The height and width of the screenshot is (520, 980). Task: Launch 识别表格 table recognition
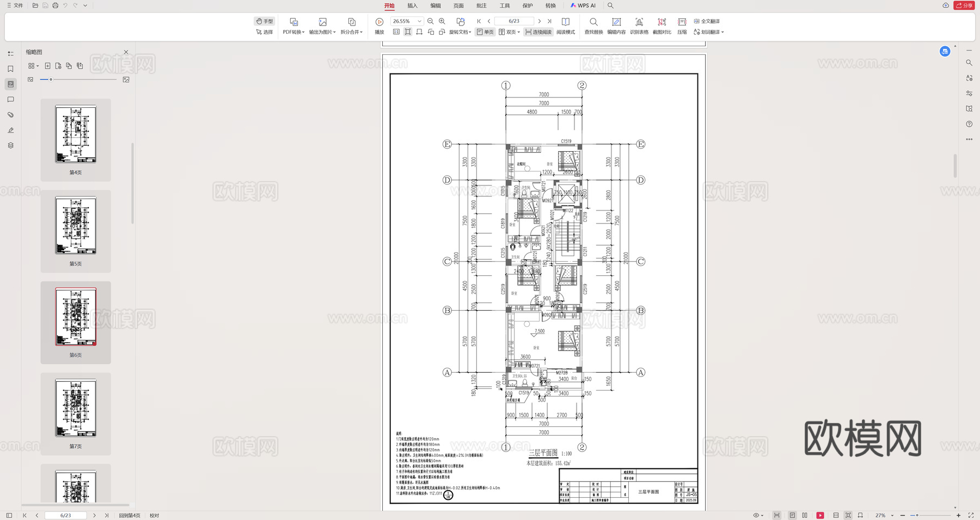(x=639, y=25)
